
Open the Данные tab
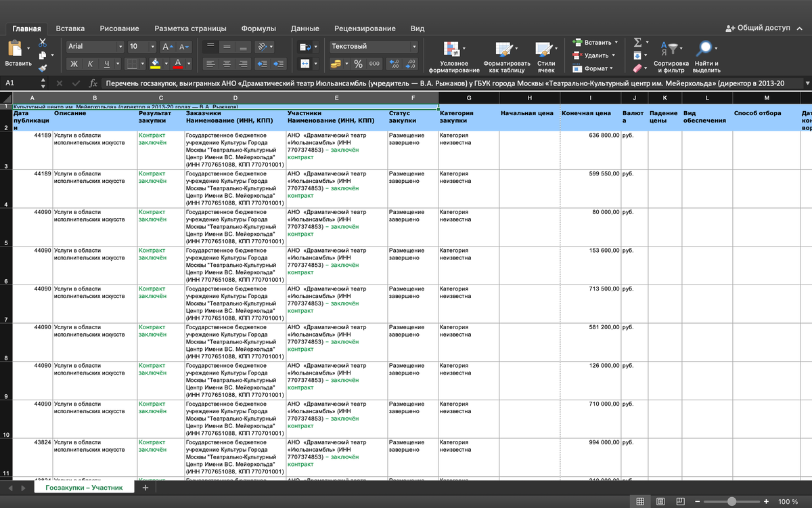(x=304, y=28)
